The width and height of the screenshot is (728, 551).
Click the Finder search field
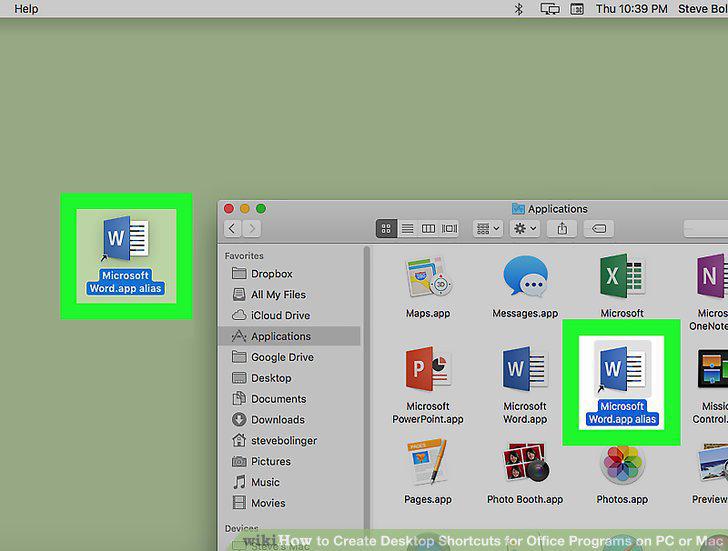pos(706,228)
